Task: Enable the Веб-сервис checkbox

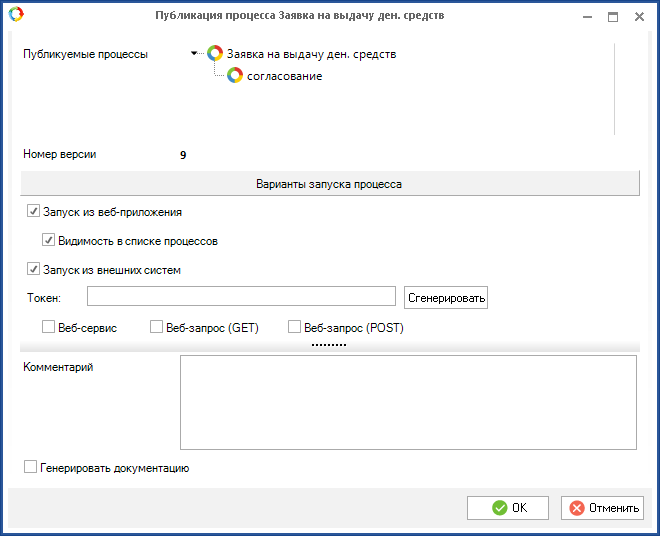Action: [48, 327]
